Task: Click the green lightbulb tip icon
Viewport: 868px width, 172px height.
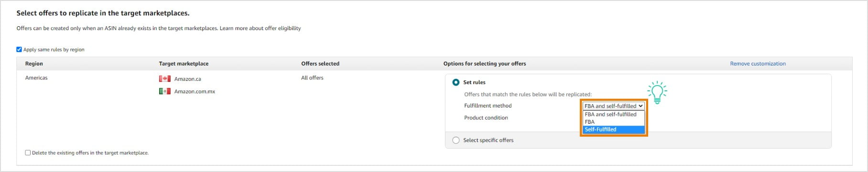Action: tap(657, 92)
